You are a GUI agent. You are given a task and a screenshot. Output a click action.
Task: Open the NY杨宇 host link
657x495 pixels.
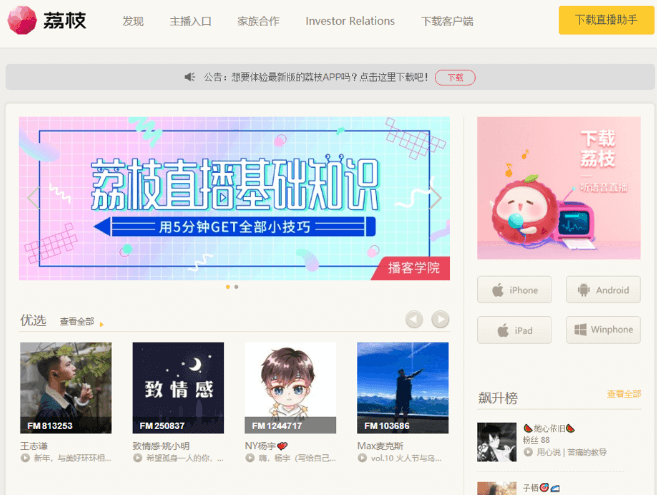[266, 446]
